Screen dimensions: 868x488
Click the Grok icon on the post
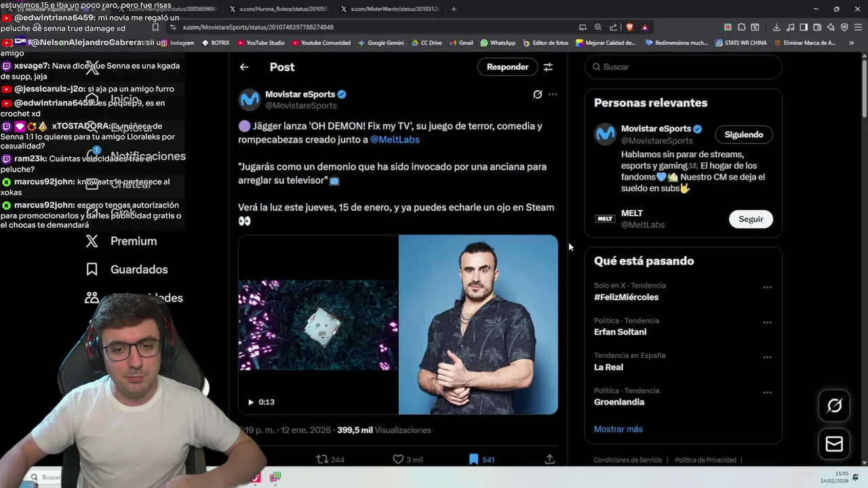pos(538,94)
